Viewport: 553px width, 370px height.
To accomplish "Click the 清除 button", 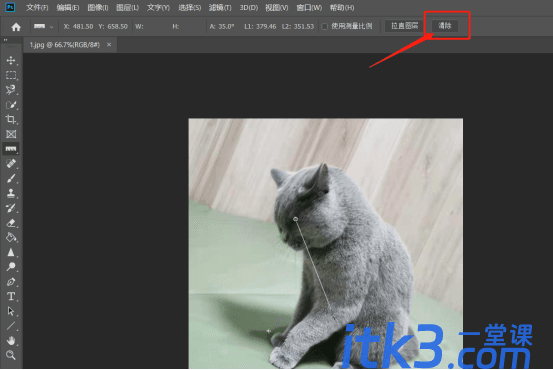I will pos(445,26).
